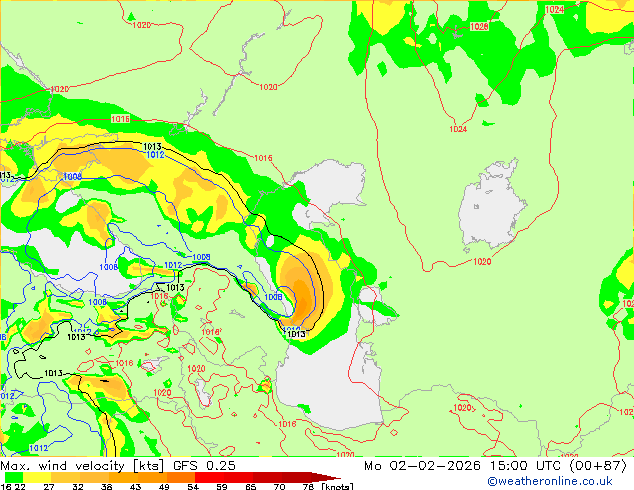The image size is (634, 490).
Task: Click the legend value "65"
Action: 251,486
